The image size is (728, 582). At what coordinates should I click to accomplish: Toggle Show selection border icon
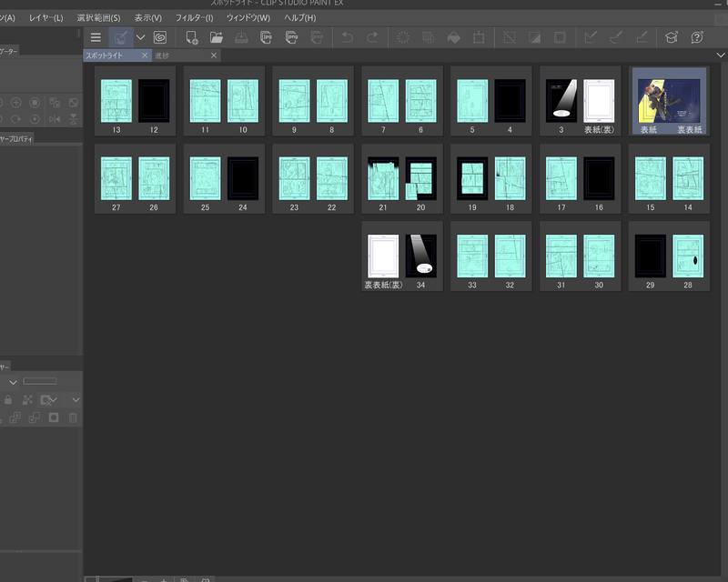click(560, 37)
